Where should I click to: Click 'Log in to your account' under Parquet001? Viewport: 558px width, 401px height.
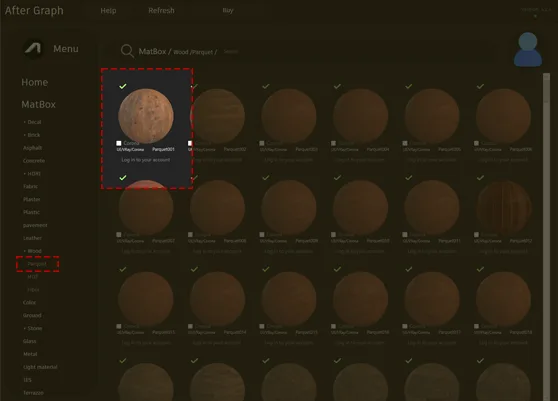146,160
